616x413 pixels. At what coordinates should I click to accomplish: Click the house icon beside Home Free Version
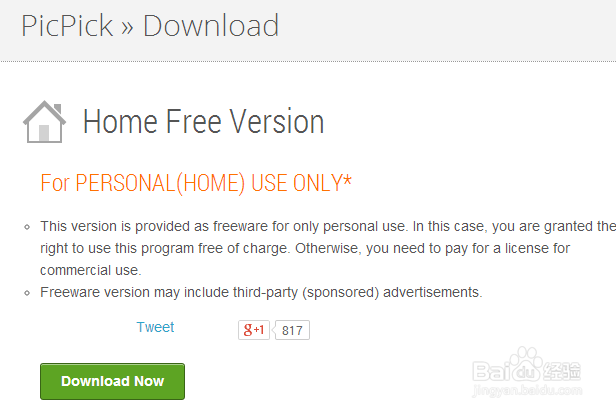pos(44,122)
